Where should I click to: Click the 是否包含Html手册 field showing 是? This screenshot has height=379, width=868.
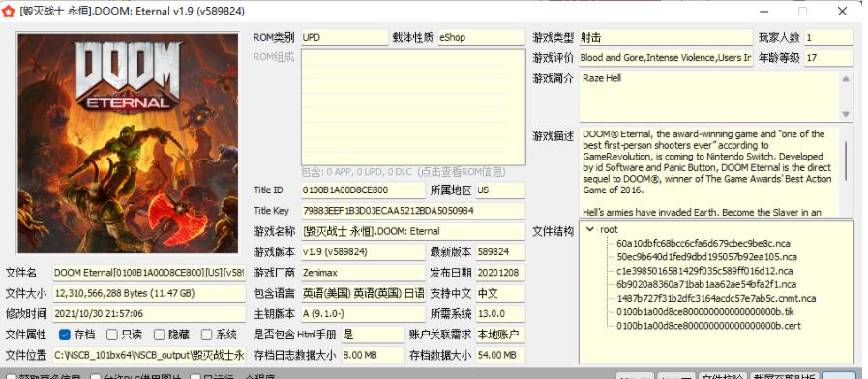(374, 335)
